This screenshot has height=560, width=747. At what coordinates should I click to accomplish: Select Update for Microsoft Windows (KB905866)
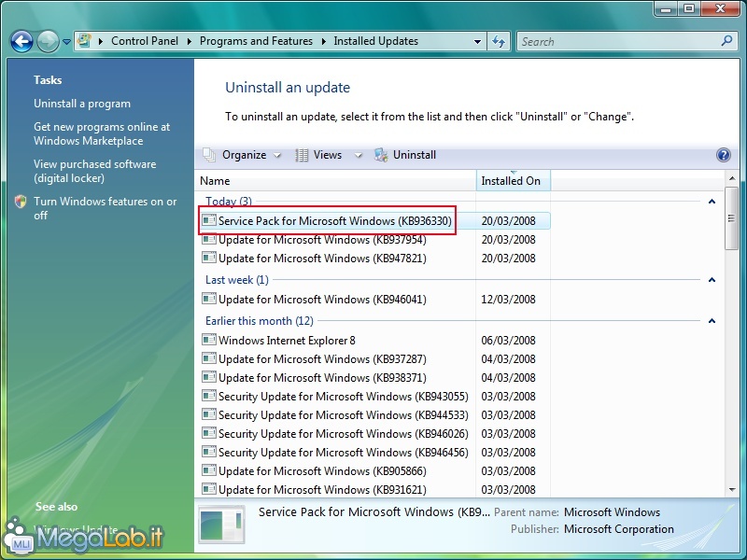point(322,470)
